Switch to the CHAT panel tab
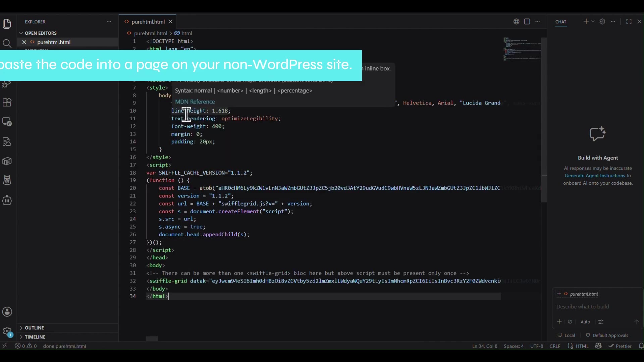 [x=561, y=22]
